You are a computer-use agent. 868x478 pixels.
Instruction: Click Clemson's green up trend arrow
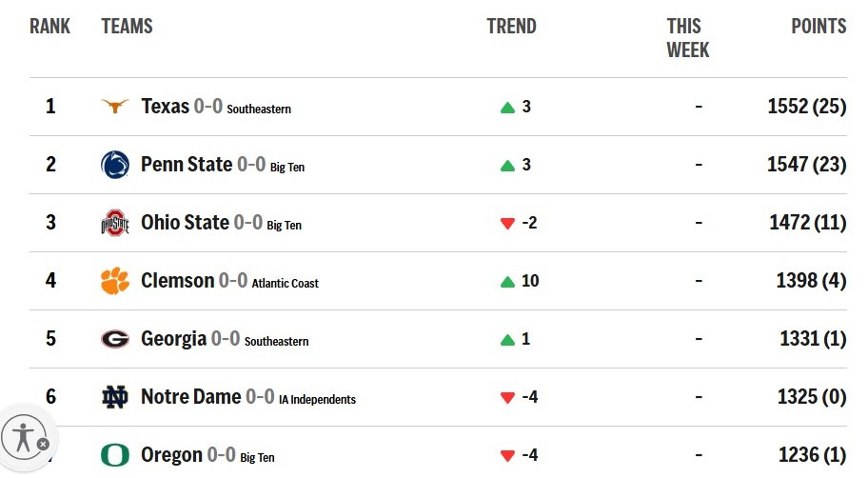click(x=507, y=282)
